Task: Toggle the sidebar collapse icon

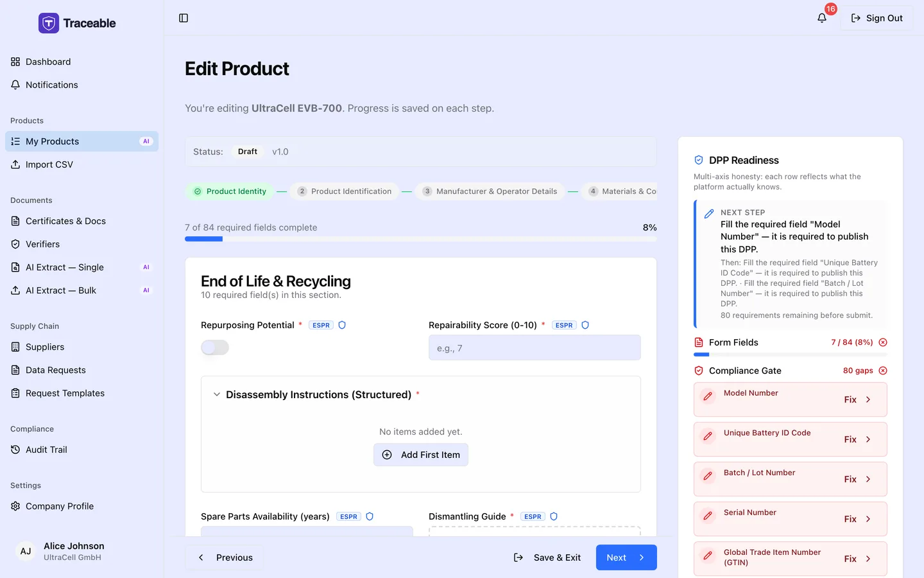Action: pos(184,18)
